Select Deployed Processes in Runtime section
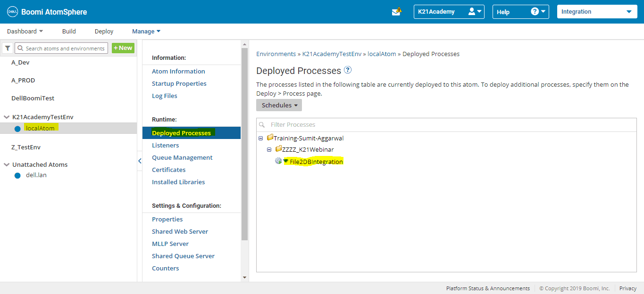The image size is (644, 294). coord(192,133)
